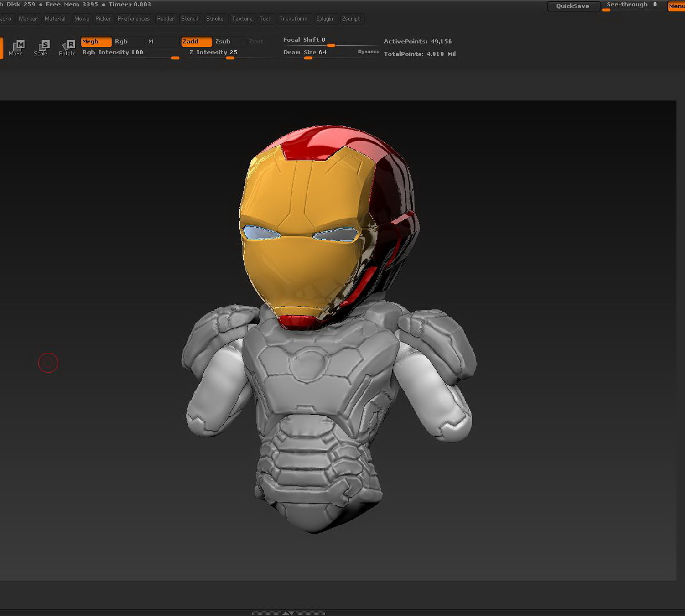Viewport: 685px width, 616px height.
Task: Click the ActivePoints count text
Action: click(418, 42)
